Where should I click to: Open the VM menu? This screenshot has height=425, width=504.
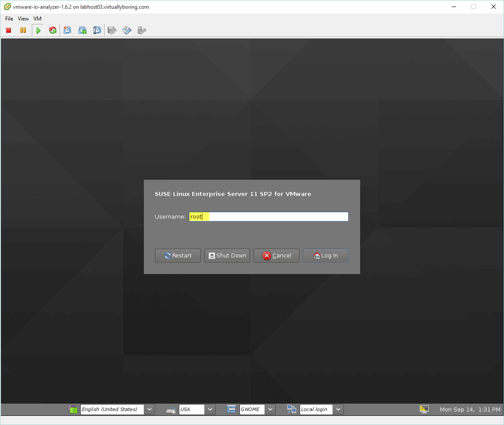click(37, 19)
